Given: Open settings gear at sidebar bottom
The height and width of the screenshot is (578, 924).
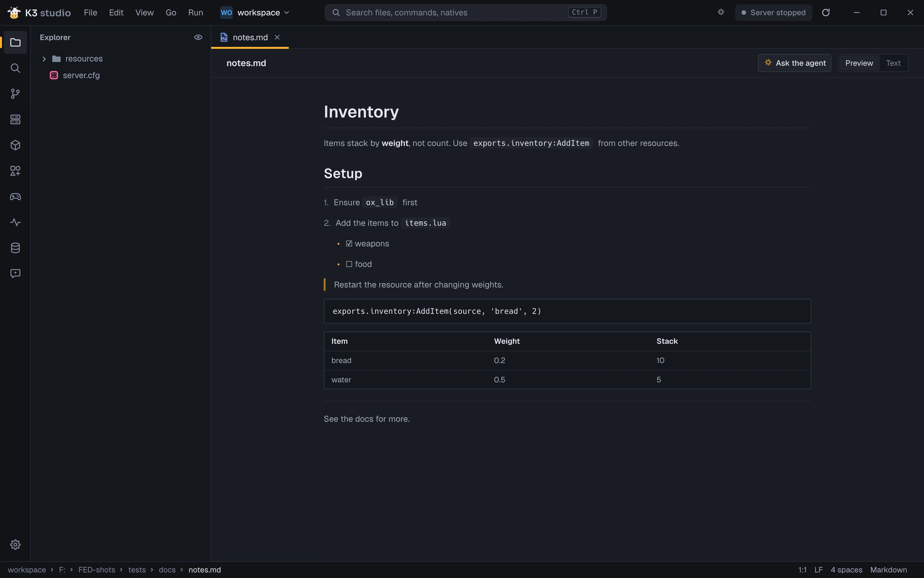Looking at the screenshot, I should click(15, 544).
